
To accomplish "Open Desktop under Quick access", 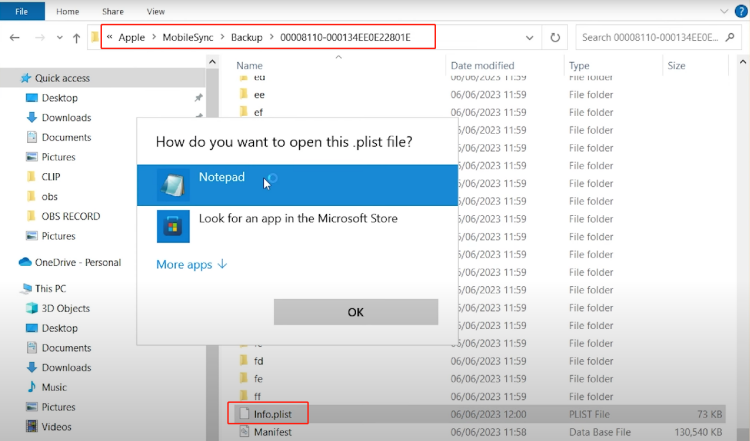I will 59,98.
